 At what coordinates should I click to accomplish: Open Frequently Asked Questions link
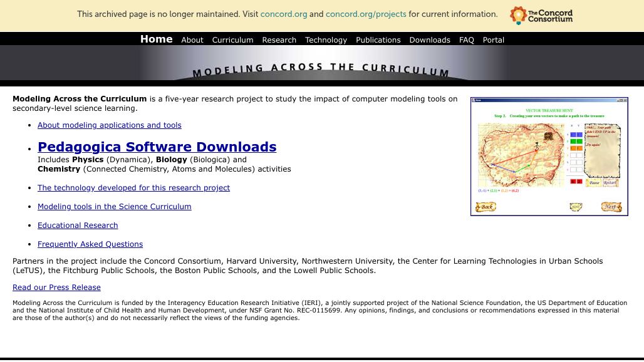(x=90, y=244)
